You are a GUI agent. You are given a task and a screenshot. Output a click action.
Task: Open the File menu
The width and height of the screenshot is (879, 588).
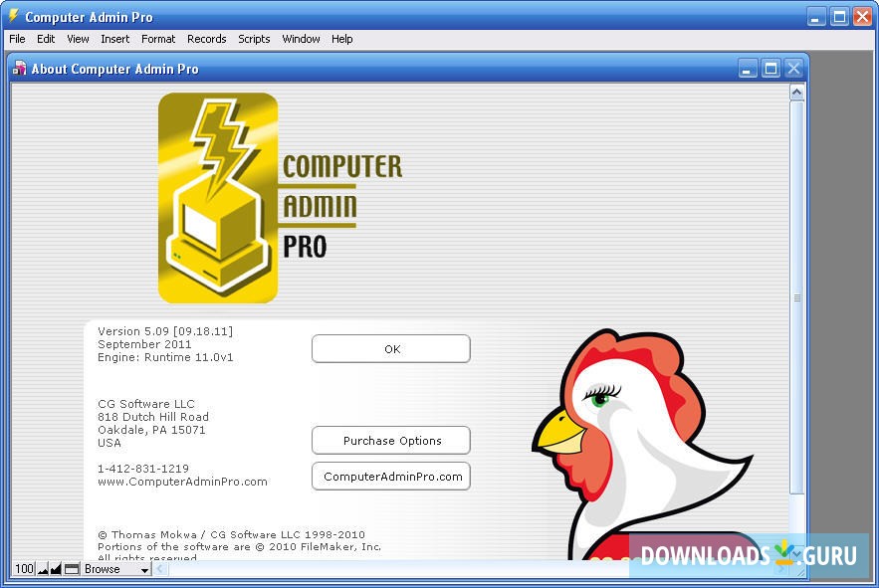(x=16, y=39)
